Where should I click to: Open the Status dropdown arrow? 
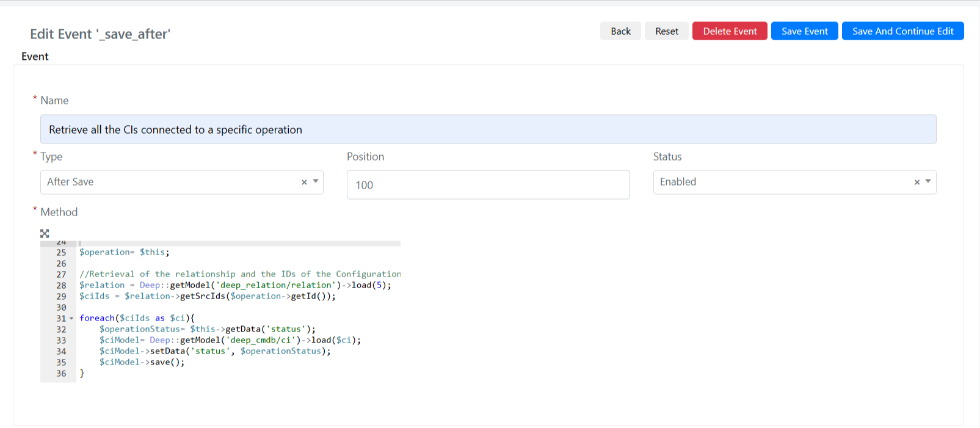[x=928, y=181]
